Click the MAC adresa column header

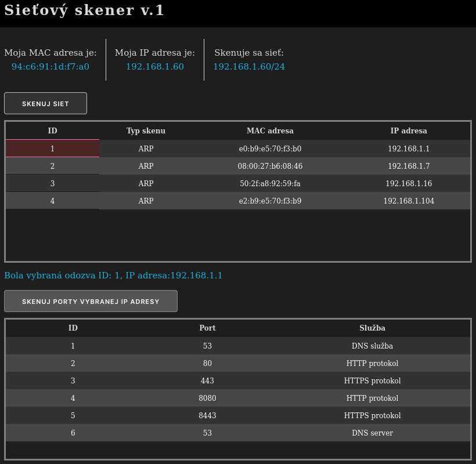(270, 131)
